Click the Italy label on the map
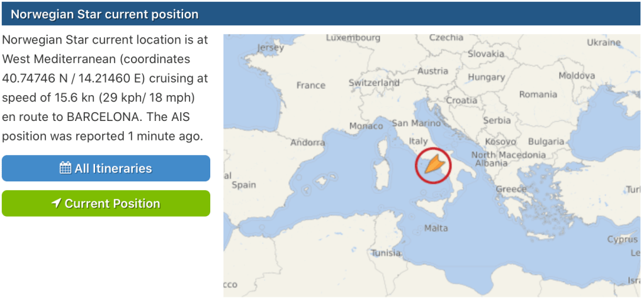Screen dimensions: 644x298 (x=419, y=141)
